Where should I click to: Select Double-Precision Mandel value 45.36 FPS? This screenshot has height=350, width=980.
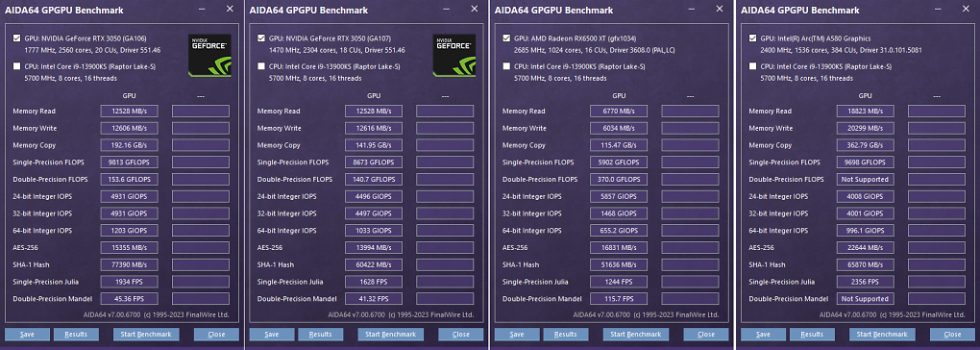tap(129, 299)
